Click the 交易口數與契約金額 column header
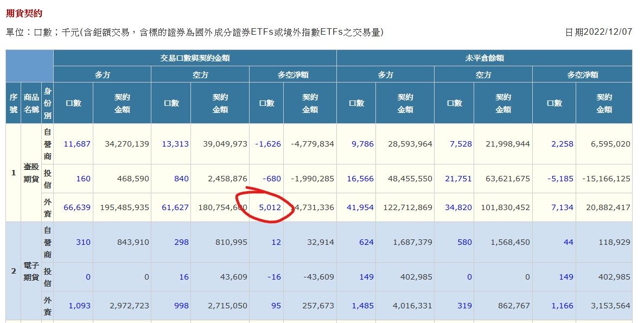The image size is (644, 323). 195,58
